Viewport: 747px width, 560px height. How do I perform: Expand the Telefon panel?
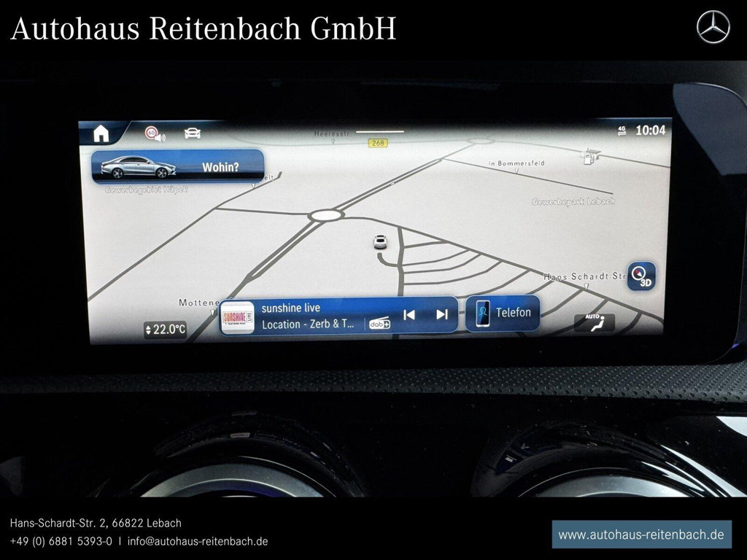click(x=503, y=312)
